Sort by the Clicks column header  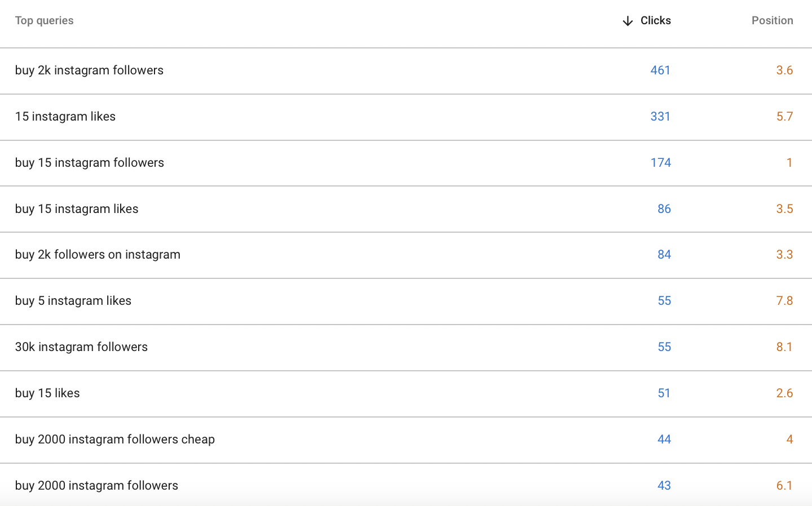point(655,21)
